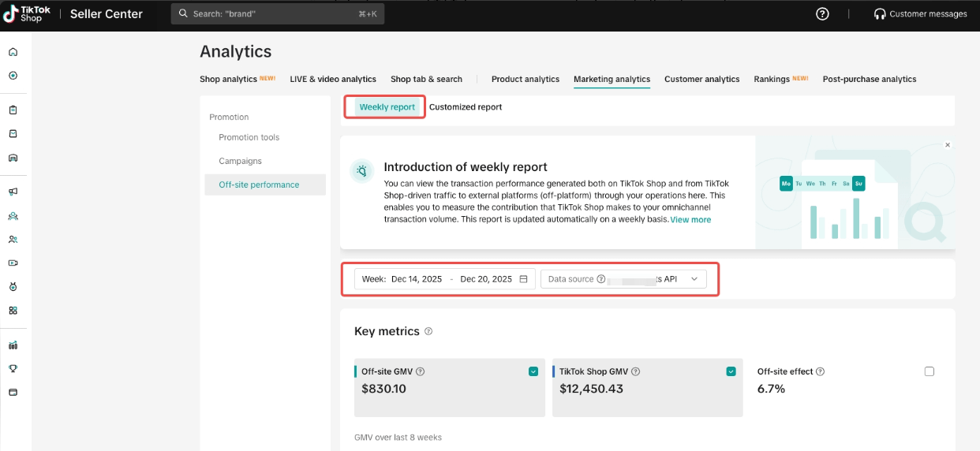Click the '6.7%' Off-site effect value
The height and width of the screenshot is (451, 980).
coord(771,389)
